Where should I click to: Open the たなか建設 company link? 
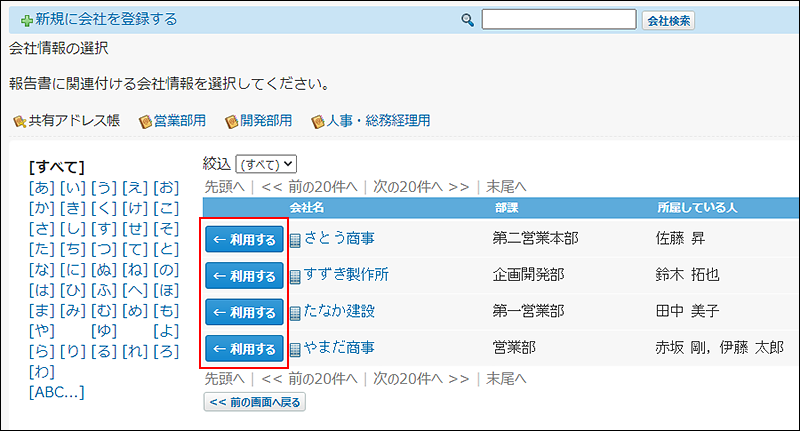pyautogui.click(x=339, y=311)
